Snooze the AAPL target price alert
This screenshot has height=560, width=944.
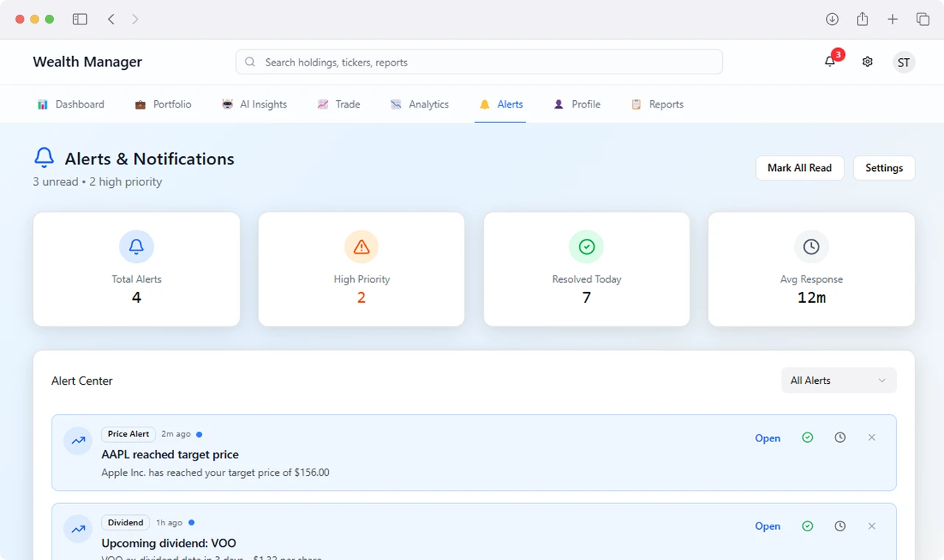tap(840, 438)
